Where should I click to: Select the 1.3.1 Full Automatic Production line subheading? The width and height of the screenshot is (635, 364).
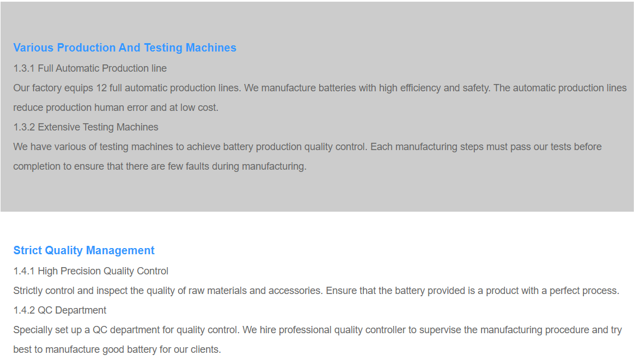click(x=90, y=68)
